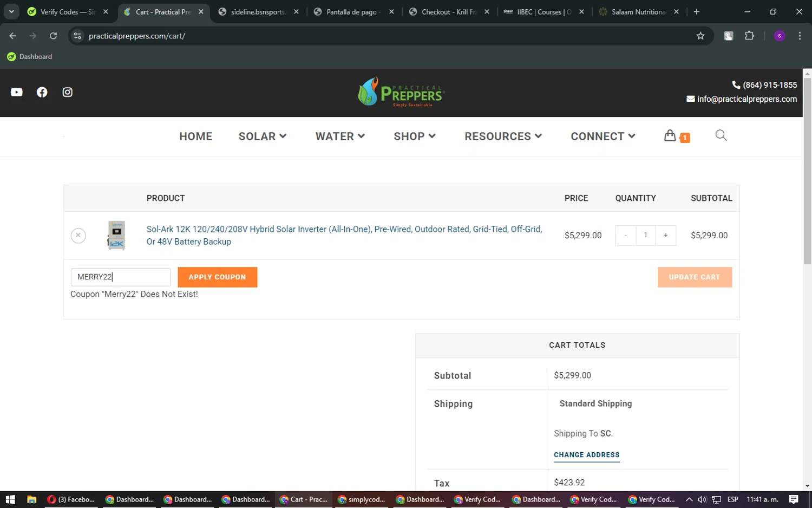This screenshot has height=508, width=812.
Task: Open the tab search dropdown arrow
Action: click(11, 11)
